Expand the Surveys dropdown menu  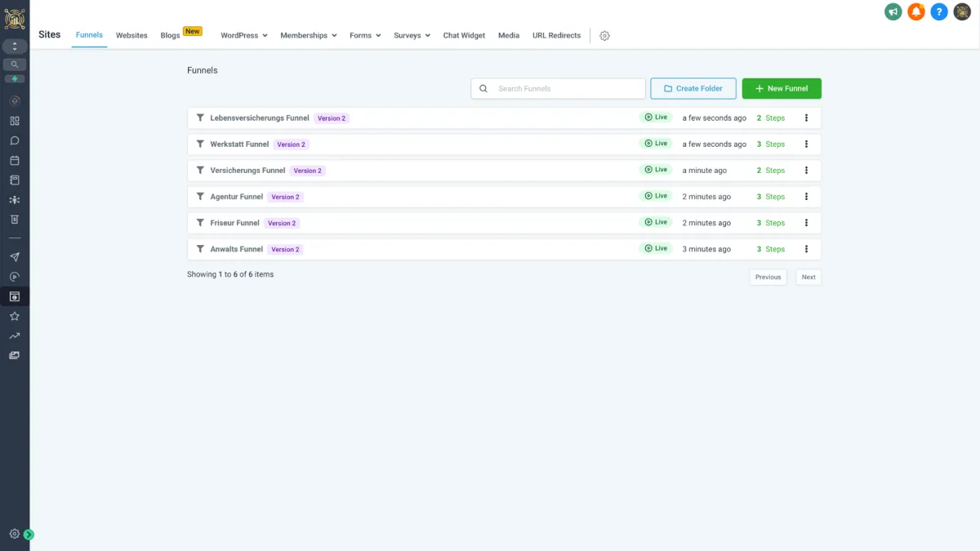point(412,35)
